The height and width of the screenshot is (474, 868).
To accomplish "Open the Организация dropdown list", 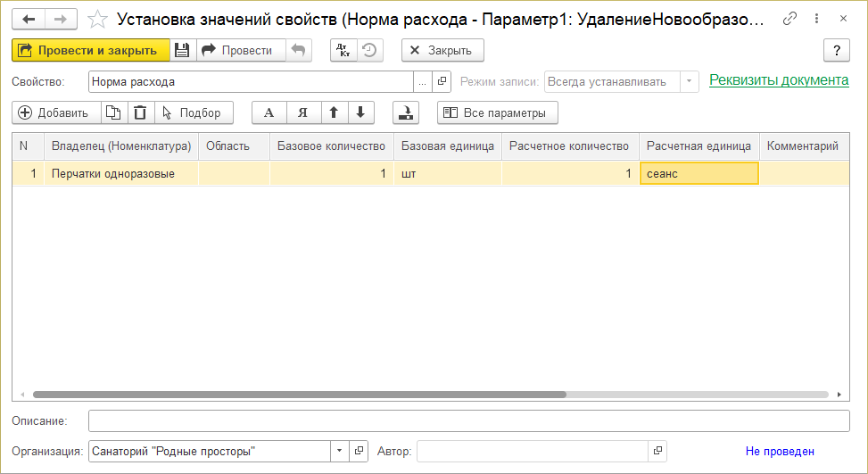I will coord(339,451).
